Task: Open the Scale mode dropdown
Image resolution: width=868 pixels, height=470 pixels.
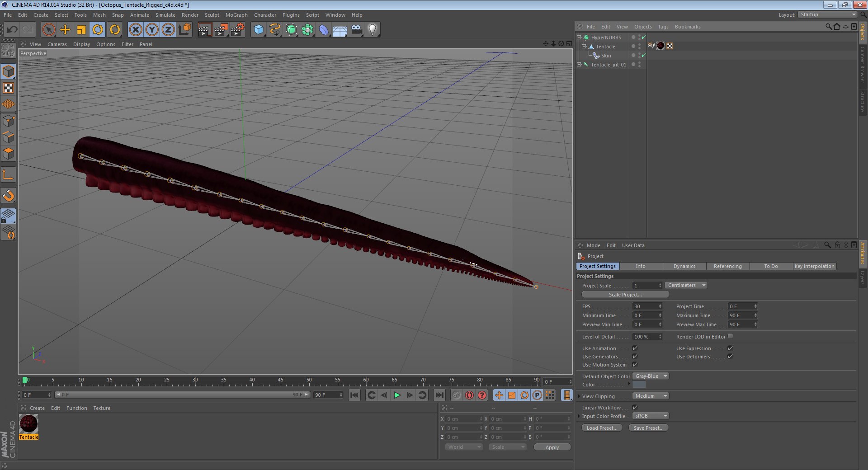Action: 508,447
